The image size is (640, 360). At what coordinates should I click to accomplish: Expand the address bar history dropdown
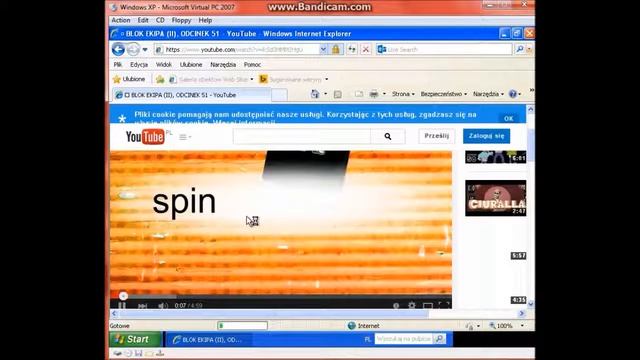pos(323,49)
